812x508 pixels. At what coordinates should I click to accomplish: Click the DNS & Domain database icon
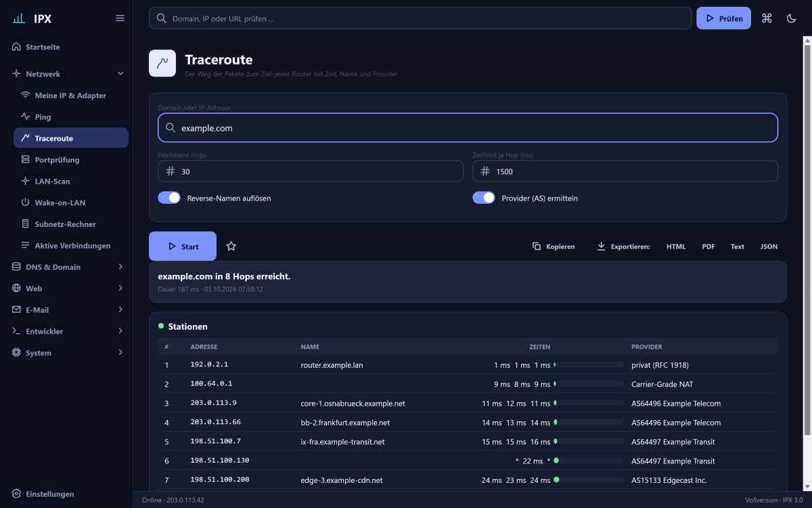17,267
